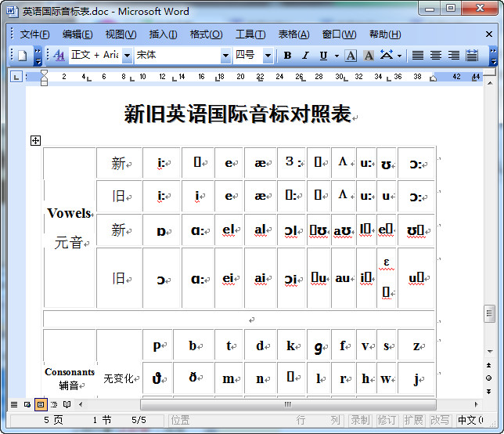Viewport: 504px width, 434px height.
Task: Expand the font size dropdown 四号
Action: click(x=268, y=56)
